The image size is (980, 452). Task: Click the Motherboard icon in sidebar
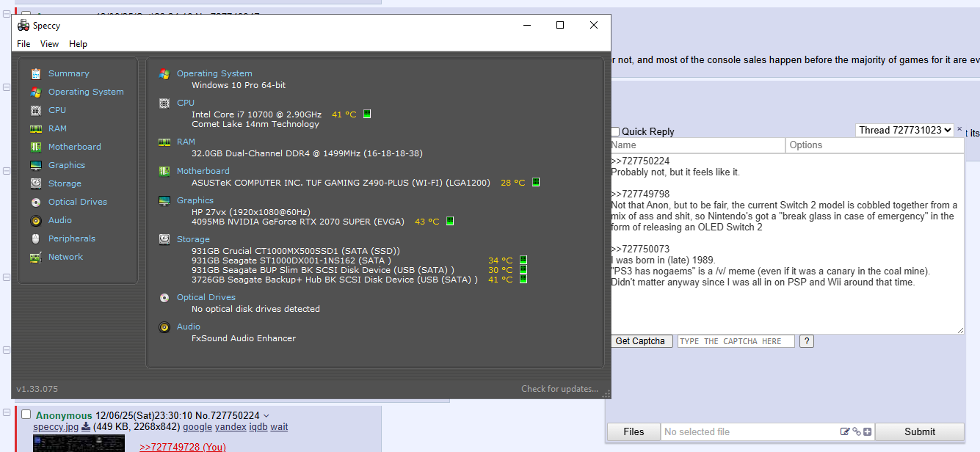35,147
